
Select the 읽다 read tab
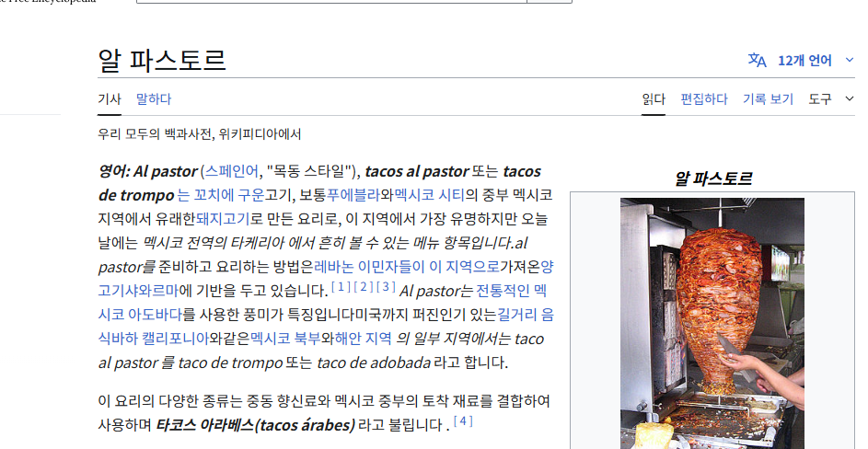click(x=654, y=99)
